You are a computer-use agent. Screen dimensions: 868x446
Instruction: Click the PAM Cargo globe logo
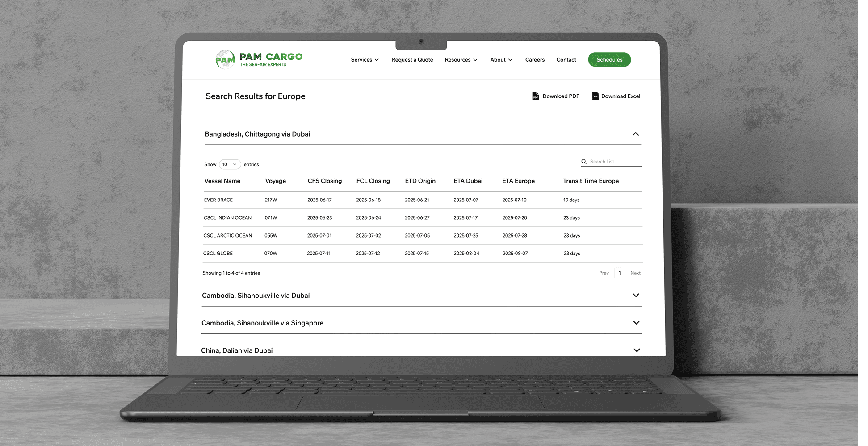[225, 59]
